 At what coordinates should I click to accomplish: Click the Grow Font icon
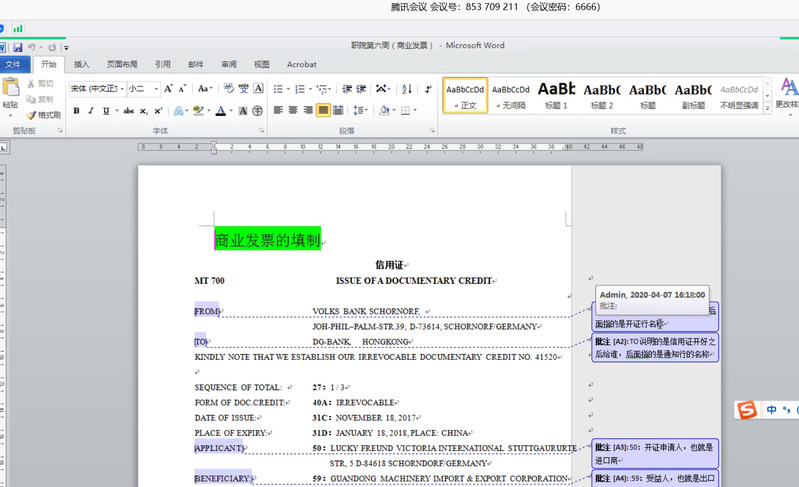(169, 88)
